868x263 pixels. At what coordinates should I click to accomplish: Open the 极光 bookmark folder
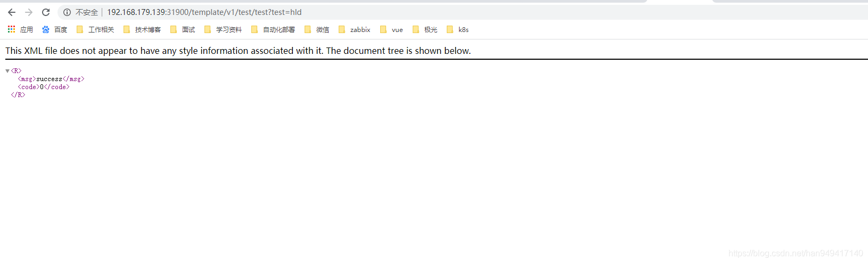point(425,30)
